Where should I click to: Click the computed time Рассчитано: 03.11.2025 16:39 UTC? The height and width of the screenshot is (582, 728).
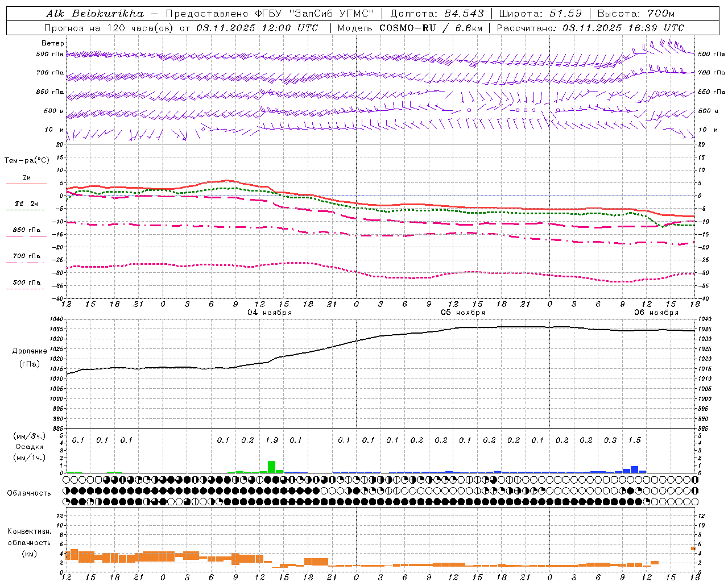(590, 28)
